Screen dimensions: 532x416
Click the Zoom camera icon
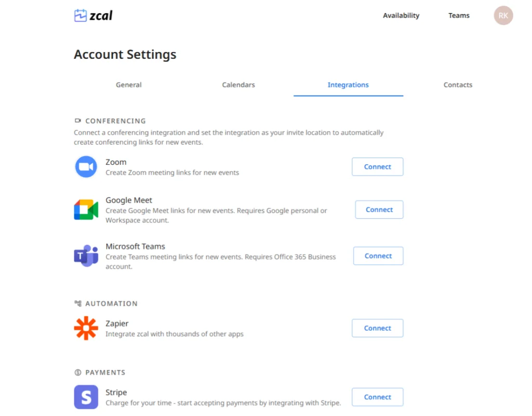86,167
